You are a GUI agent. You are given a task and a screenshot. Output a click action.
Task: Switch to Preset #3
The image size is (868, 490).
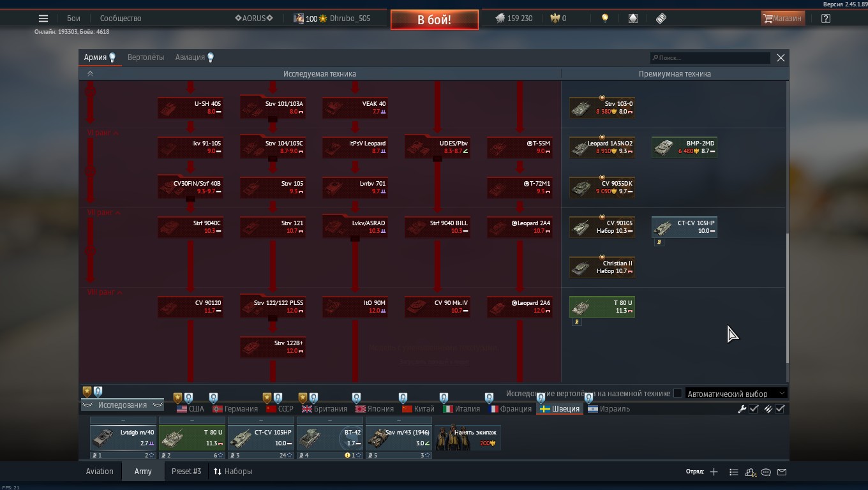[186, 471]
